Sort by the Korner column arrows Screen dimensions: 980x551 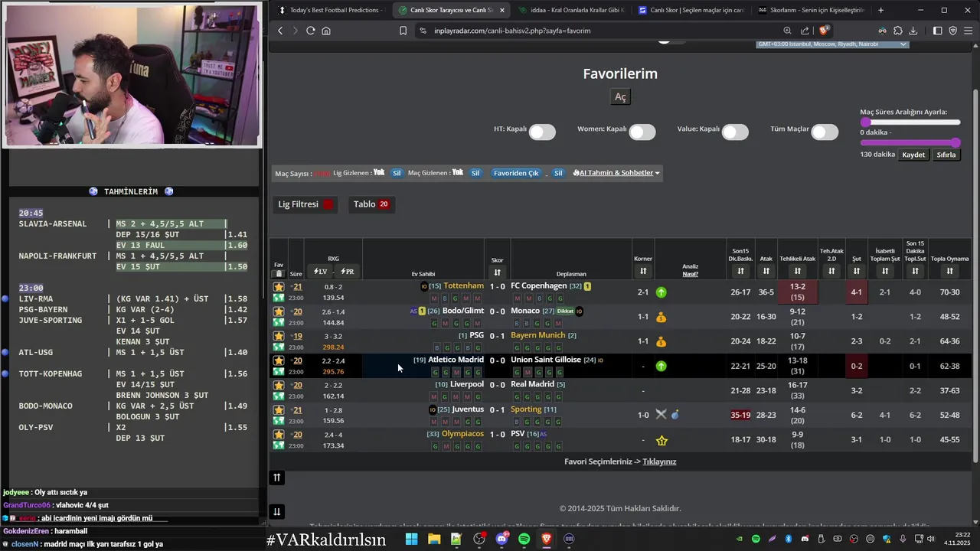point(643,271)
